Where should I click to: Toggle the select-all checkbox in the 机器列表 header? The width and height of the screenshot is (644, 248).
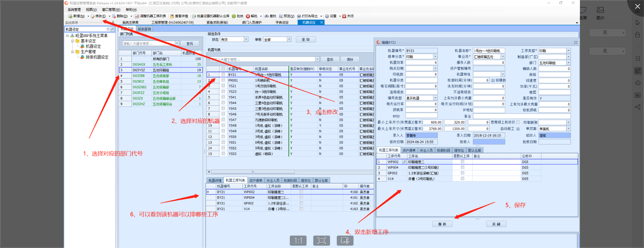[223, 69]
